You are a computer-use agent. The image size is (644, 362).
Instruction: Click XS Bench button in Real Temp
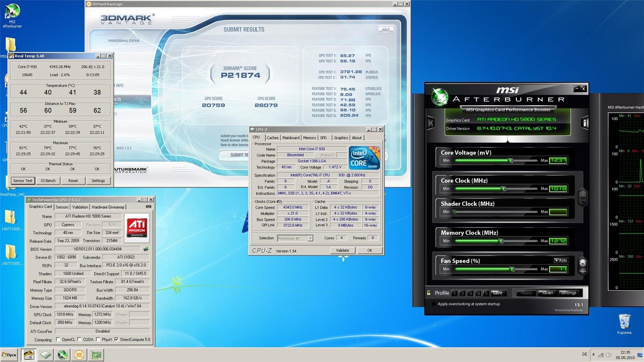48,181
